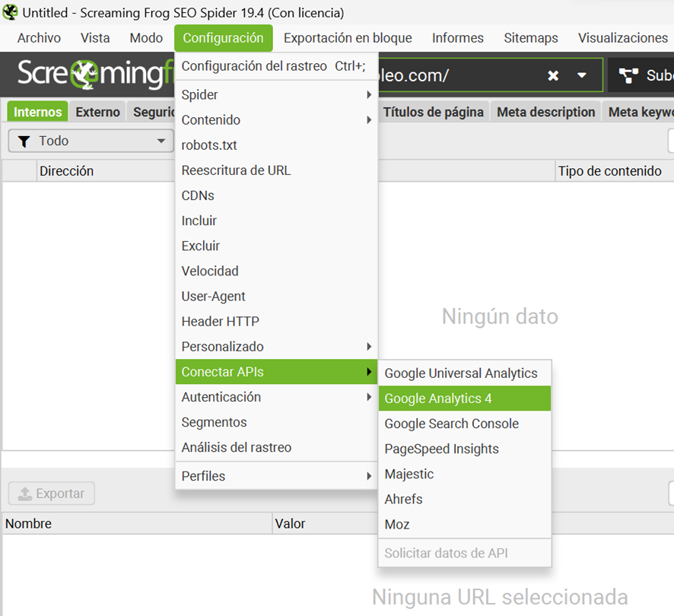The width and height of the screenshot is (674, 616).
Task: Select the User-Agent menu entry
Action: [x=213, y=297]
